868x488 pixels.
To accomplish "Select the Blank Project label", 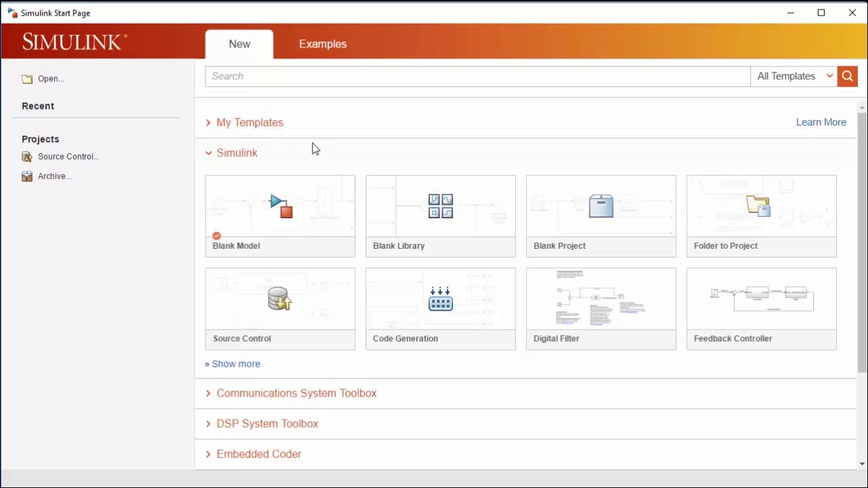I will [559, 246].
